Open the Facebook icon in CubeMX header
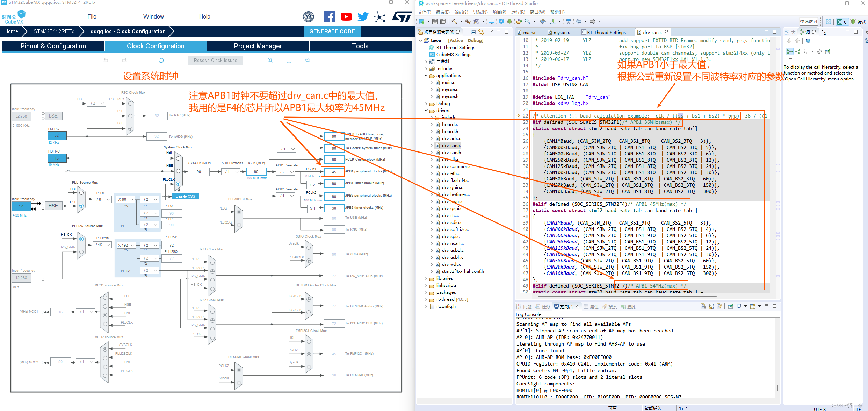Image resolution: width=868 pixels, height=411 pixels. [329, 16]
